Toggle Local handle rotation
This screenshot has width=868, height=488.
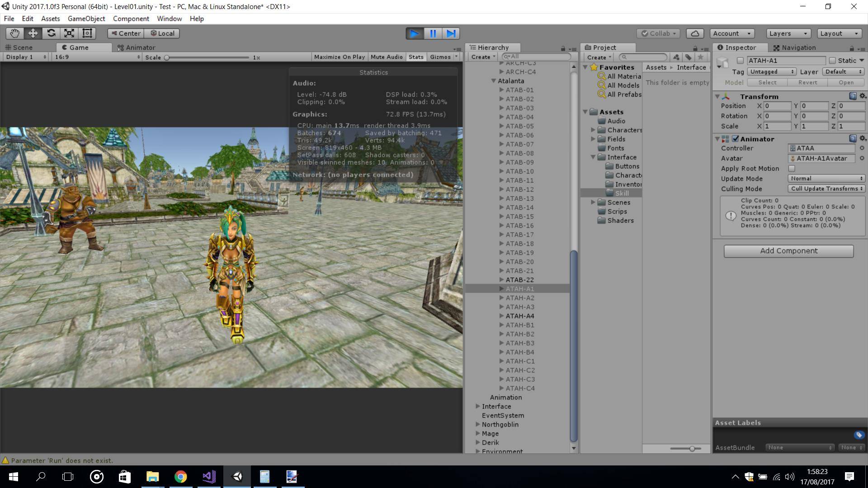[162, 33]
